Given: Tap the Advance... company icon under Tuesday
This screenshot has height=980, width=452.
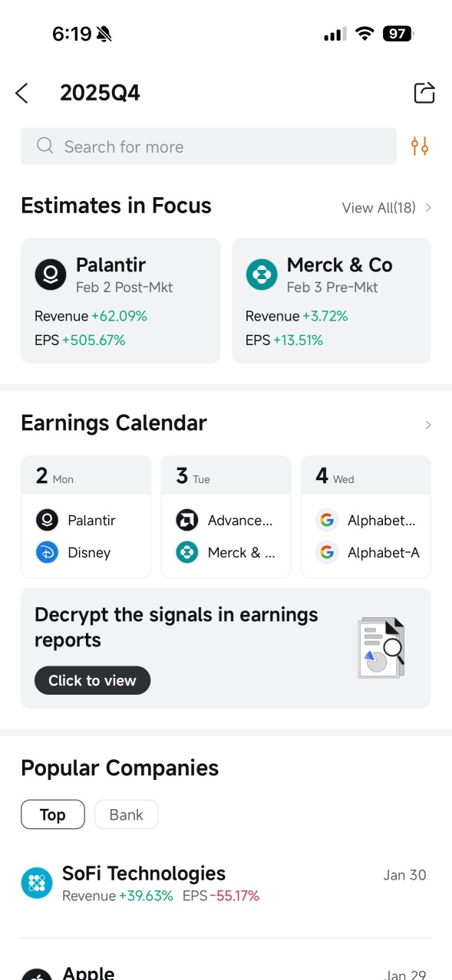Looking at the screenshot, I should point(186,520).
